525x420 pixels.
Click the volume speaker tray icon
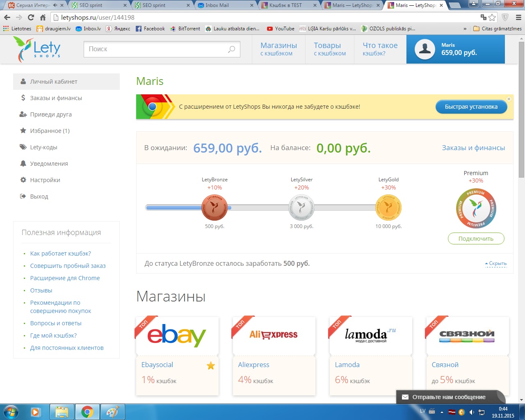(x=472, y=412)
